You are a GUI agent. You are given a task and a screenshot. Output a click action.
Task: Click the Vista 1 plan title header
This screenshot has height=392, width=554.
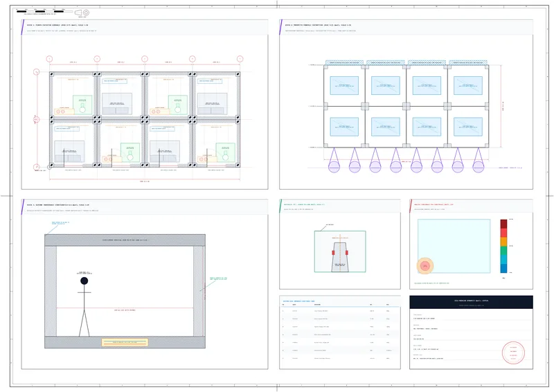pyautogui.click(x=145, y=28)
